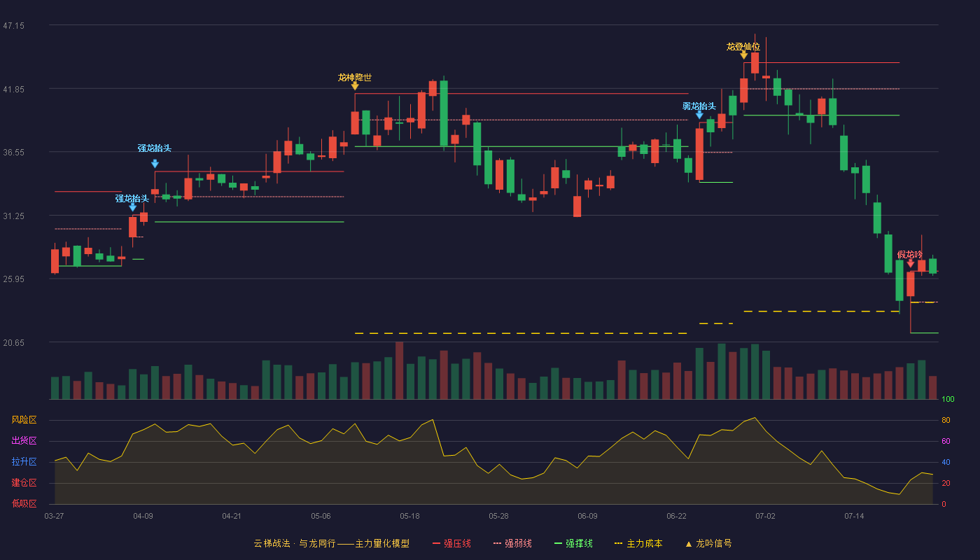Viewport: 980px width, 560px height.
Task: Click the 03-27 date label
Action: pos(54,516)
